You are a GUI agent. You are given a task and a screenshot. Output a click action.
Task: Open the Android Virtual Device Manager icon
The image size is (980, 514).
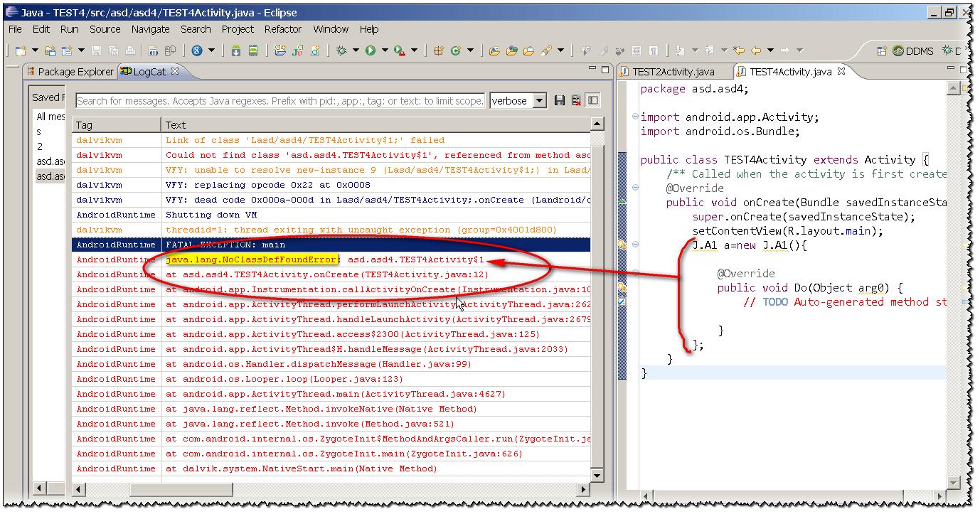tap(253, 50)
